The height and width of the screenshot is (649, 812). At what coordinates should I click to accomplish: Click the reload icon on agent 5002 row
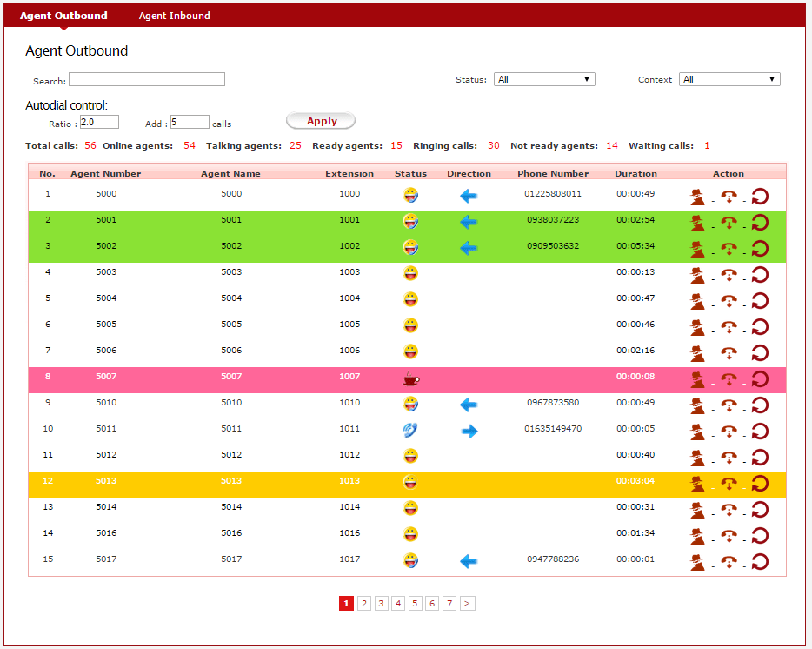[x=760, y=249]
